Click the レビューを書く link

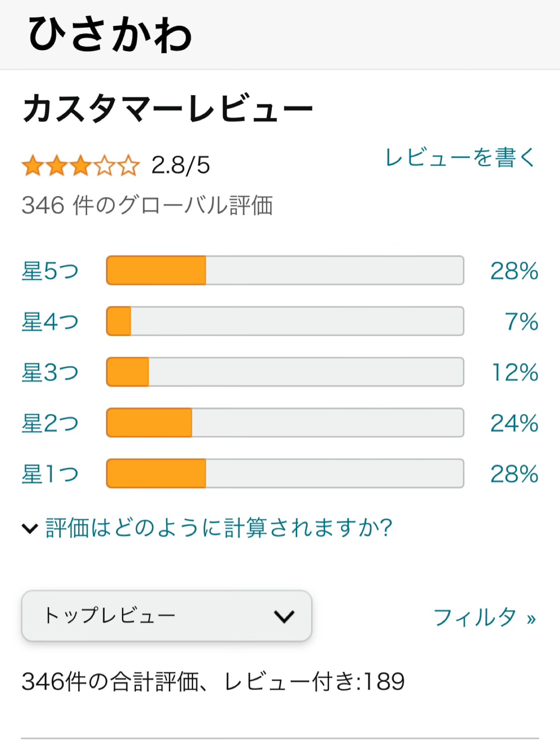[460, 158]
